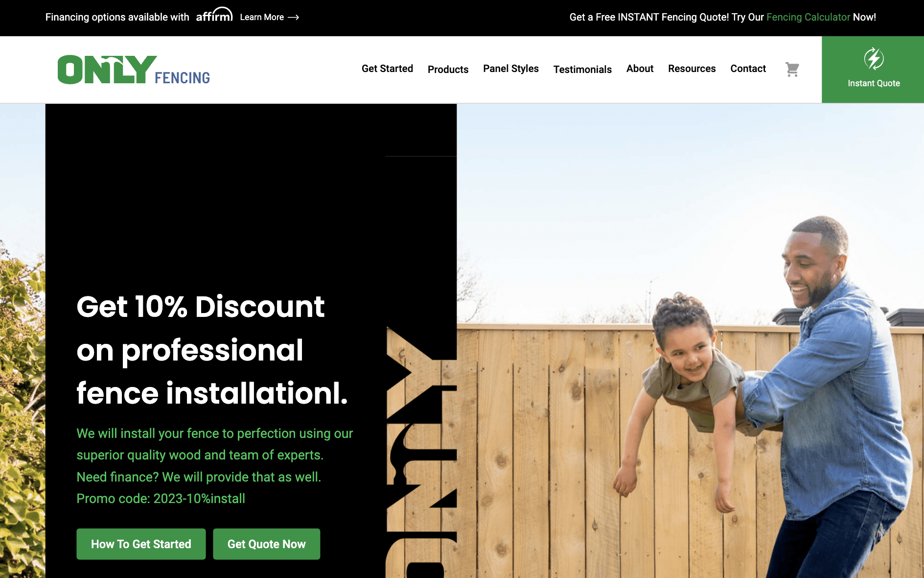
Task: Open the About menu item
Action: pyautogui.click(x=640, y=69)
